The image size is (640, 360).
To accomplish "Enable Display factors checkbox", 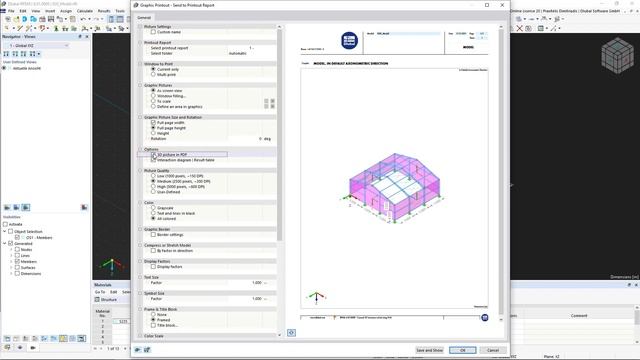I will tap(153, 267).
